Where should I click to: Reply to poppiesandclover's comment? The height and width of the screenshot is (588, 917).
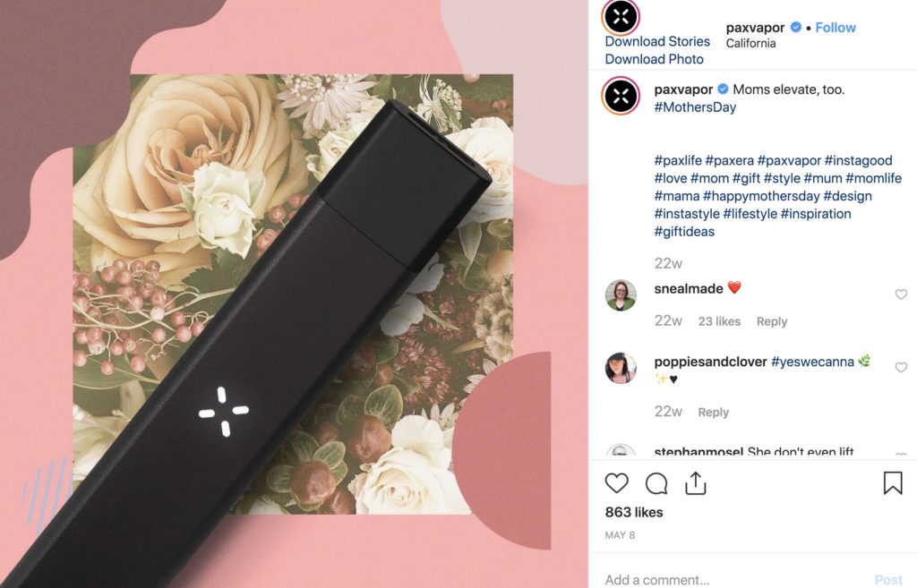coord(713,412)
